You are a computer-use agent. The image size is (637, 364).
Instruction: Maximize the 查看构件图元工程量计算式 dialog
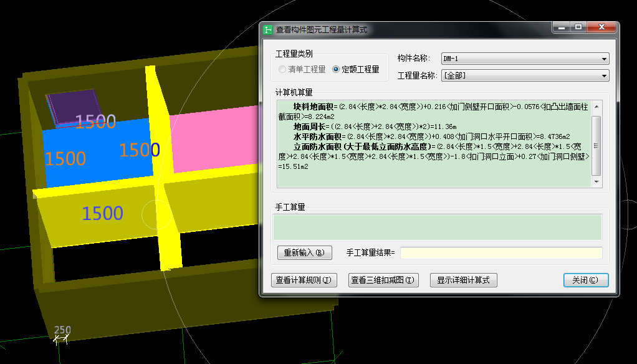pyautogui.click(x=578, y=27)
